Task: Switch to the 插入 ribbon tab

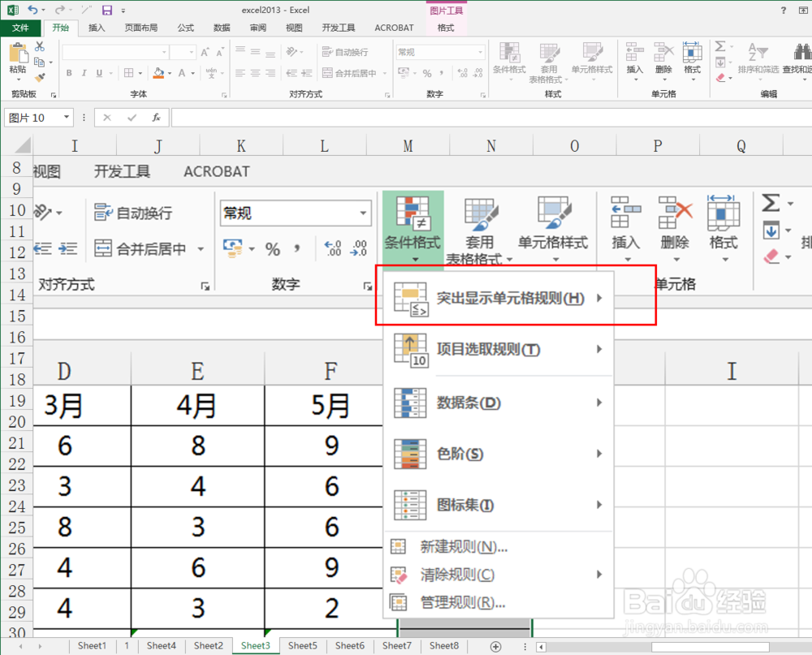Action: [x=97, y=27]
